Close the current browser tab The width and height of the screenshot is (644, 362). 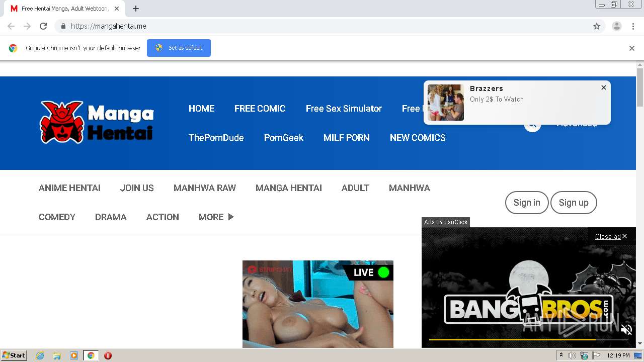tap(117, 9)
